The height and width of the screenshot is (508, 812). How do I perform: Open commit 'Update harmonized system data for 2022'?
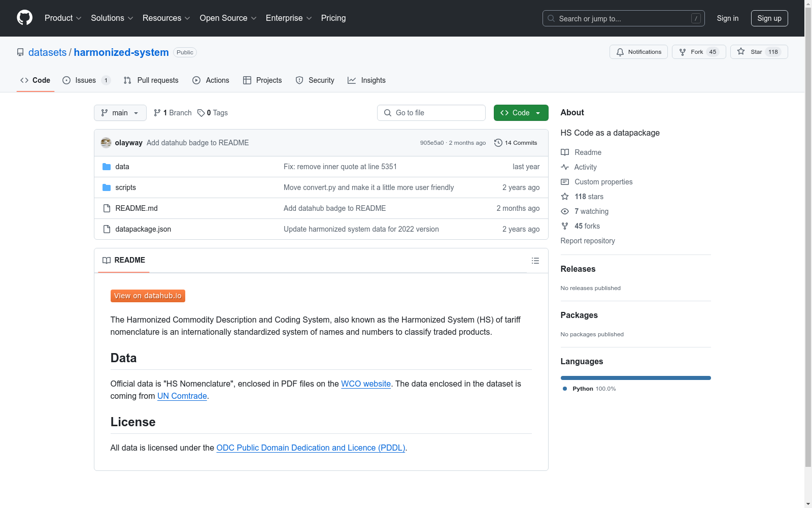(361, 229)
